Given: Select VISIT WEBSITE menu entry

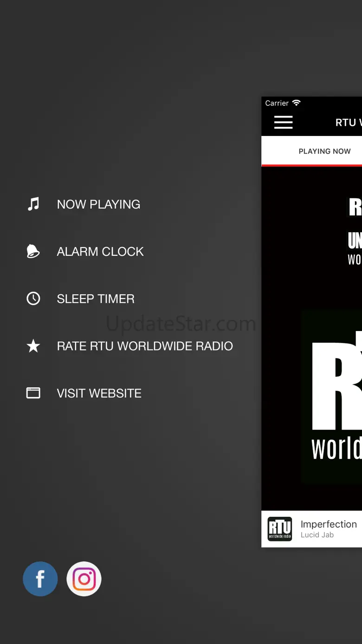Looking at the screenshot, I should tap(99, 393).
